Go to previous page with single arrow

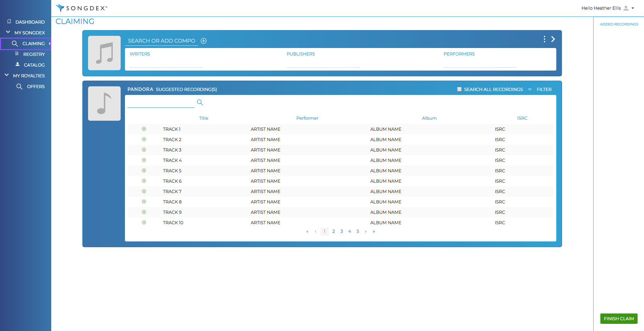[315, 231]
